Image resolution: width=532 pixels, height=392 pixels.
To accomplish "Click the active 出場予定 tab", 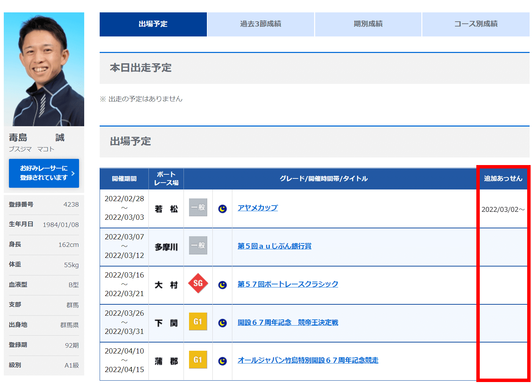I will pyautogui.click(x=153, y=24).
